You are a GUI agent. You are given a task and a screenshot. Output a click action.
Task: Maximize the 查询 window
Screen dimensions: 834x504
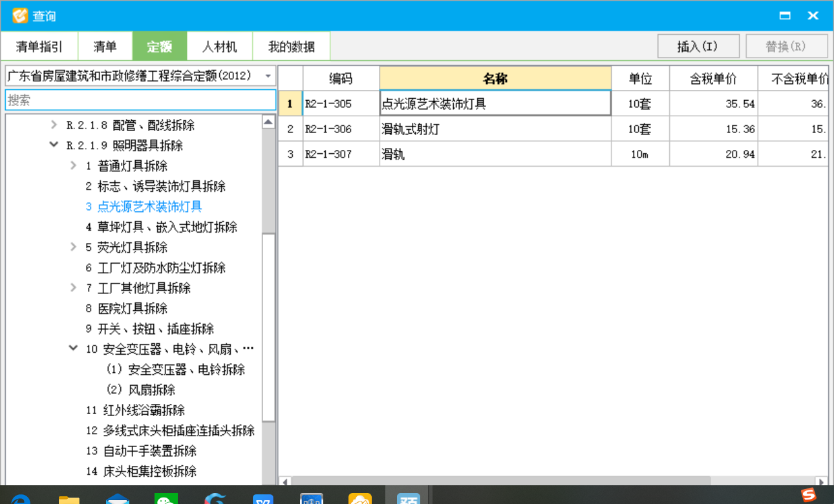click(x=785, y=16)
